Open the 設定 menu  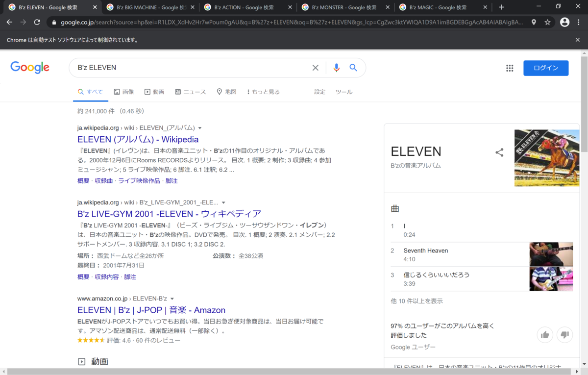pyautogui.click(x=319, y=92)
